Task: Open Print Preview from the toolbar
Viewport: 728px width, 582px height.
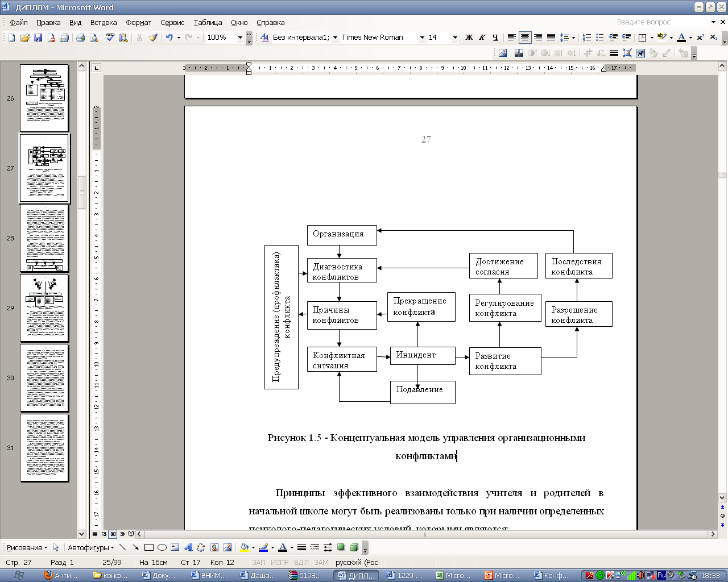Action: click(x=94, y=38)
